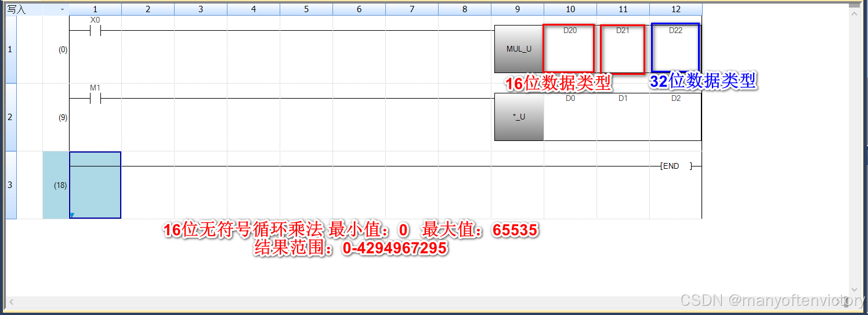The height and width of the screenshot is (315, 868).
Task: Select operand D2 of *_U instruction
Action: point(675,99)
